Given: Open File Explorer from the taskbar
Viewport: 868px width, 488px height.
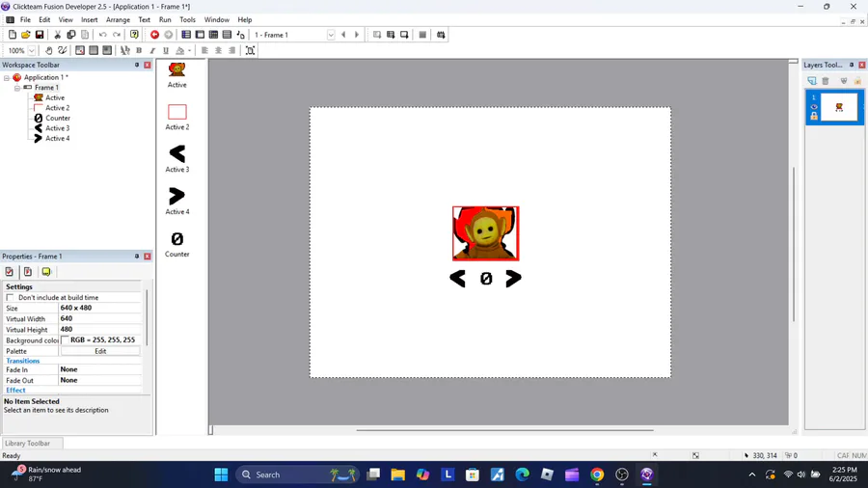Looking at the screenshot, I should pyautogui.click(x=398, y=474).
